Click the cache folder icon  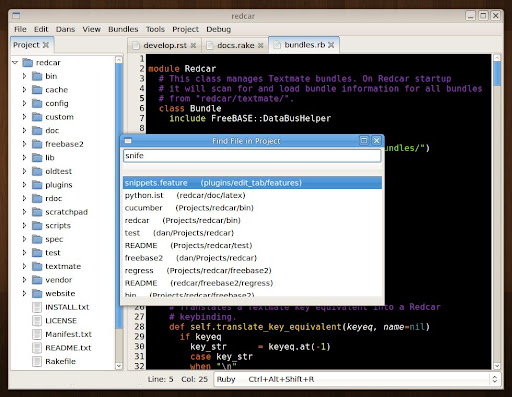coord(37,90)
